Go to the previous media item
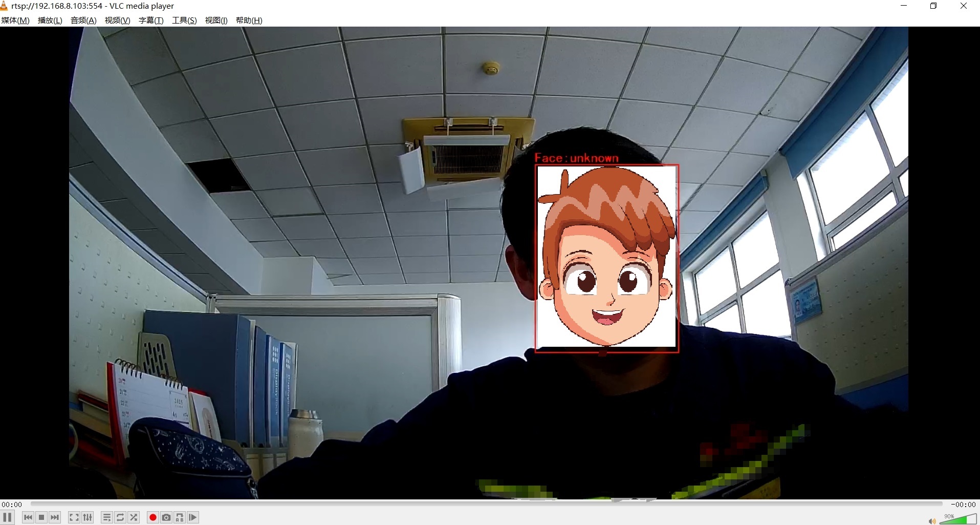This screenshot has width=980, height=525. click(x=28, y=517)
